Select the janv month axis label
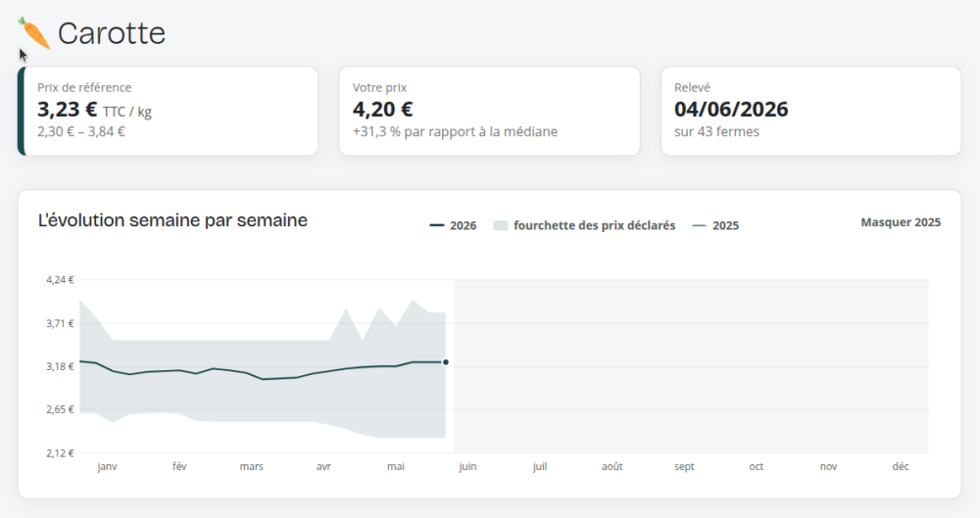 (108, 467)
